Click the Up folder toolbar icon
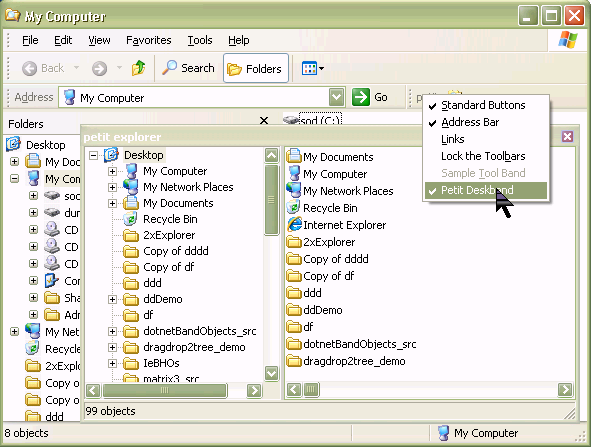591x447 pixels. tap(138, 68)
